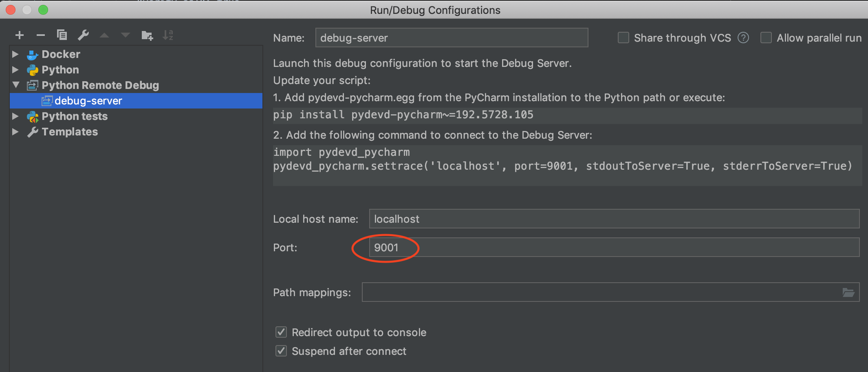This screenshot has width=868, height=372.
Task: Click the 'Update your script:' text
Action: point(322,80)
